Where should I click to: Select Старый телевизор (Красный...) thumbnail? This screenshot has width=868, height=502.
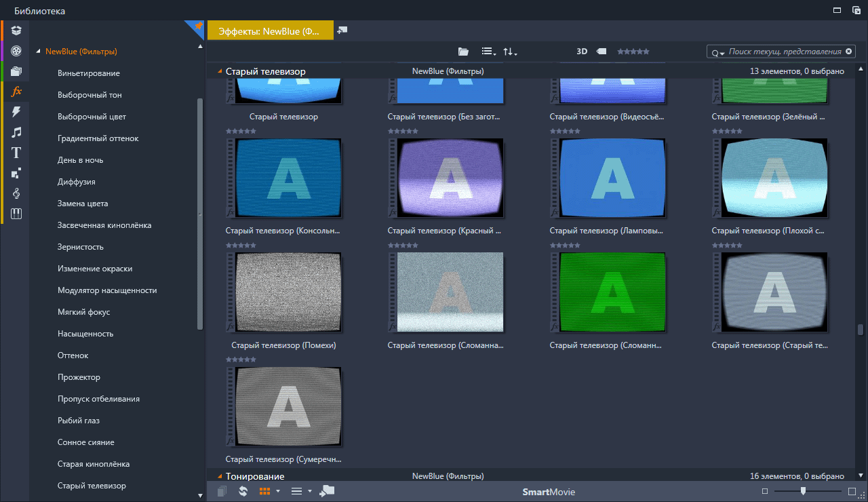[x=446, y=178]
